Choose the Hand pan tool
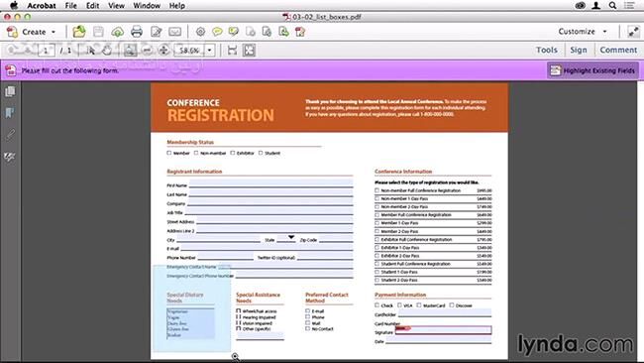Screen dimensions: 644x363 pos(107,51)
